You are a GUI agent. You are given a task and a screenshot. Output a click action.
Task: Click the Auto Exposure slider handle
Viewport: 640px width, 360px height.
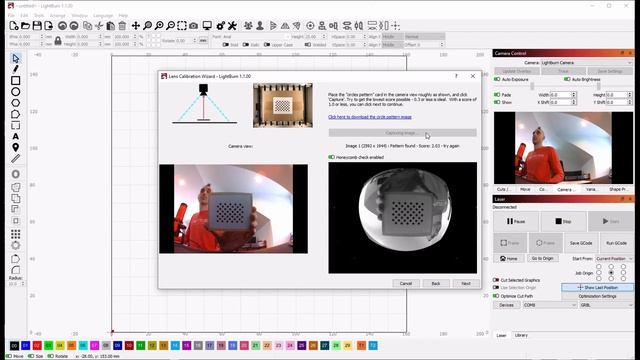click(x=532, y=86)
